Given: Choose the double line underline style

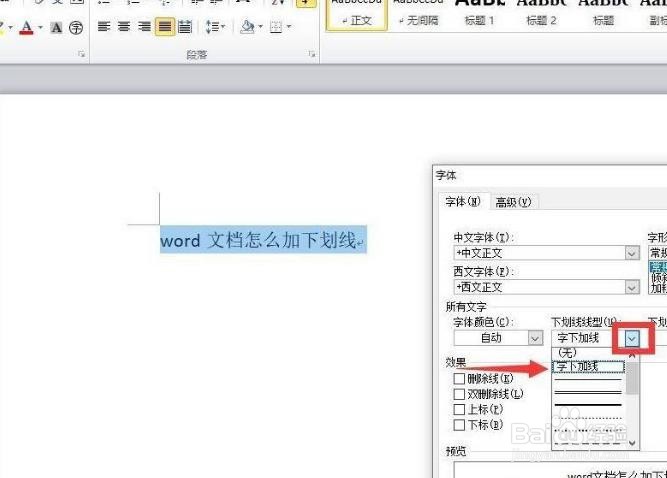Looking at the screenshot, I should point(589,392).
